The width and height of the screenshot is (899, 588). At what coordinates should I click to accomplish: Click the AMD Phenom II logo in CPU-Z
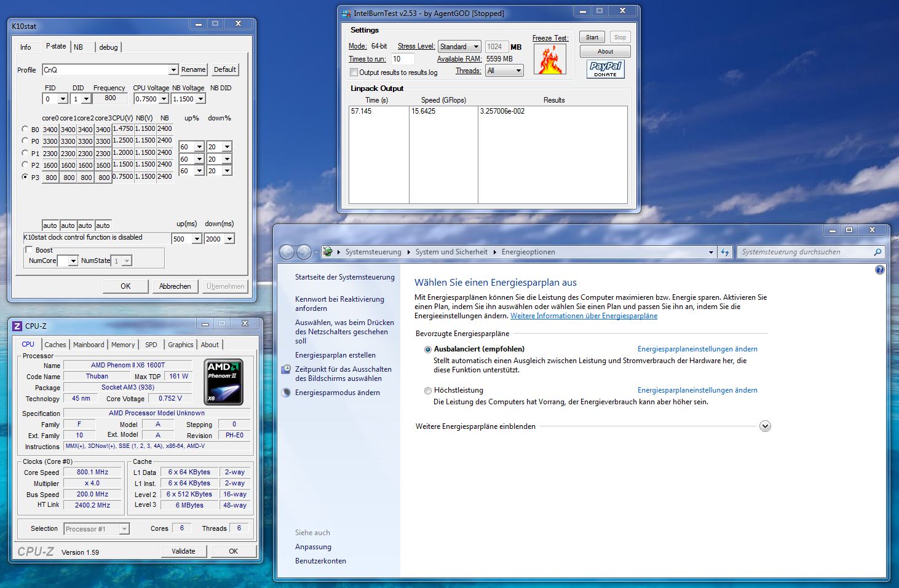224,381
